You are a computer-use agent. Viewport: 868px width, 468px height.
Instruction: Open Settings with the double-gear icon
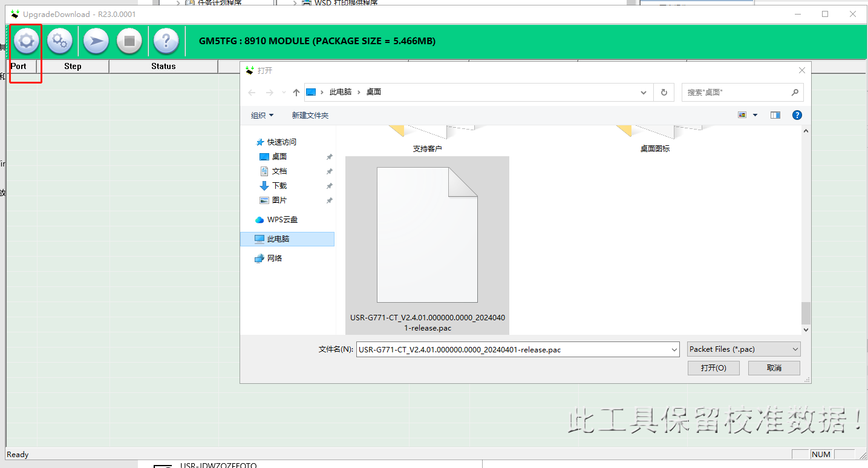[x=59, y=41]
